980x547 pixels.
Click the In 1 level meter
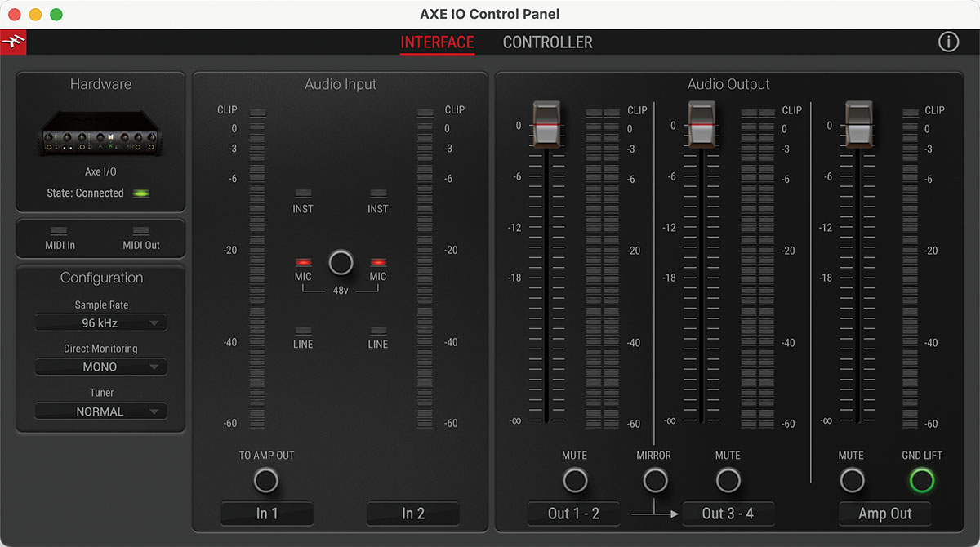[257, 268]
